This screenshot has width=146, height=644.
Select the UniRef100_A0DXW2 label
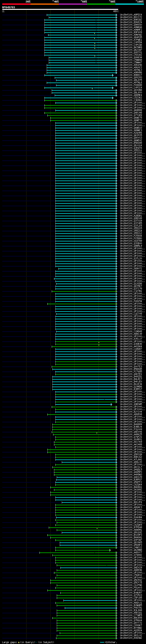click(131, 638)
